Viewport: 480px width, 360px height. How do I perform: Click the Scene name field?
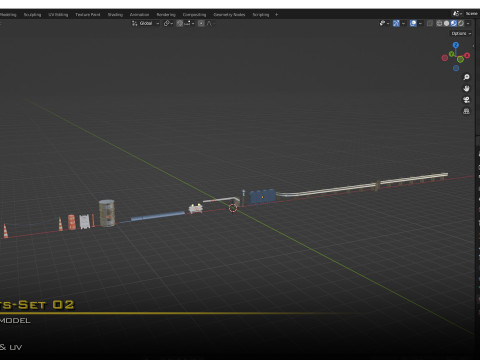472,14
